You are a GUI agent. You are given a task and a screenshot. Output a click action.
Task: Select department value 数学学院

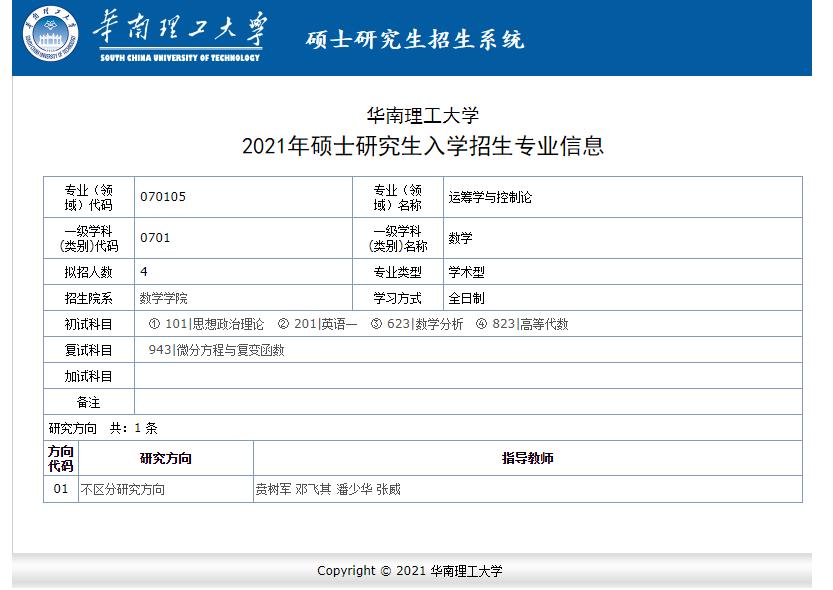tap(164, 298)
